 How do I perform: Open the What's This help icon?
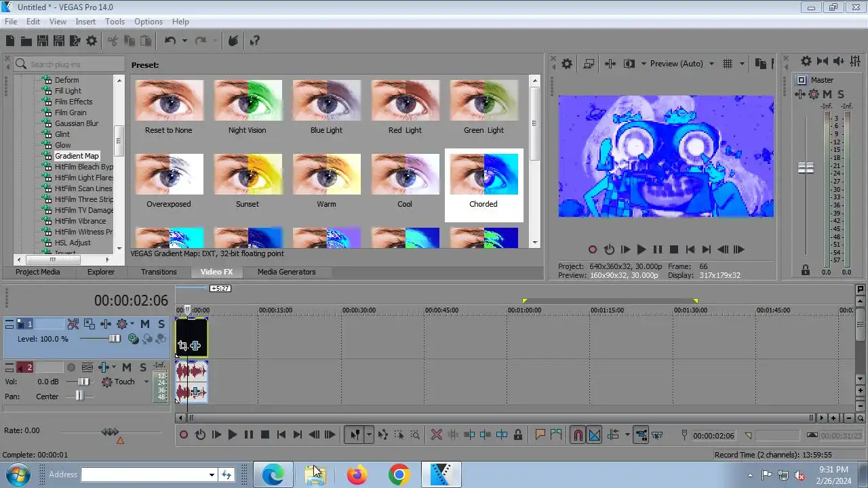[254, 41]
